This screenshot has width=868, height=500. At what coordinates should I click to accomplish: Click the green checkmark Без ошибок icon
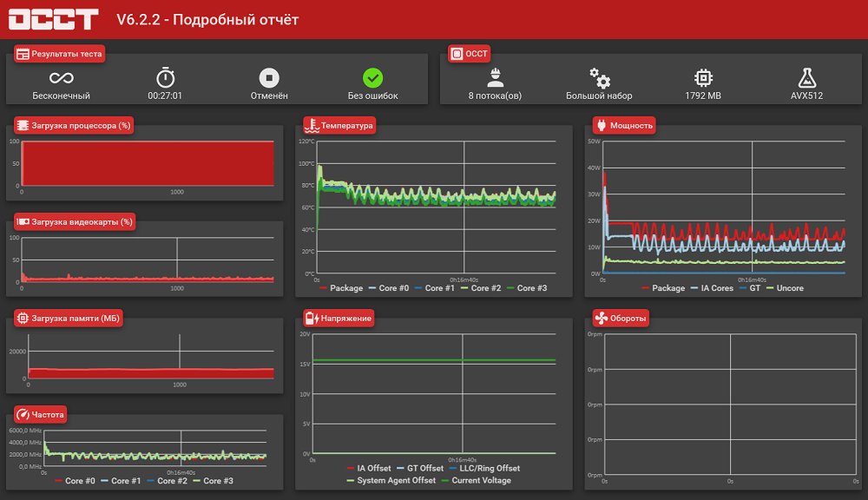click(x=372, y=78)
